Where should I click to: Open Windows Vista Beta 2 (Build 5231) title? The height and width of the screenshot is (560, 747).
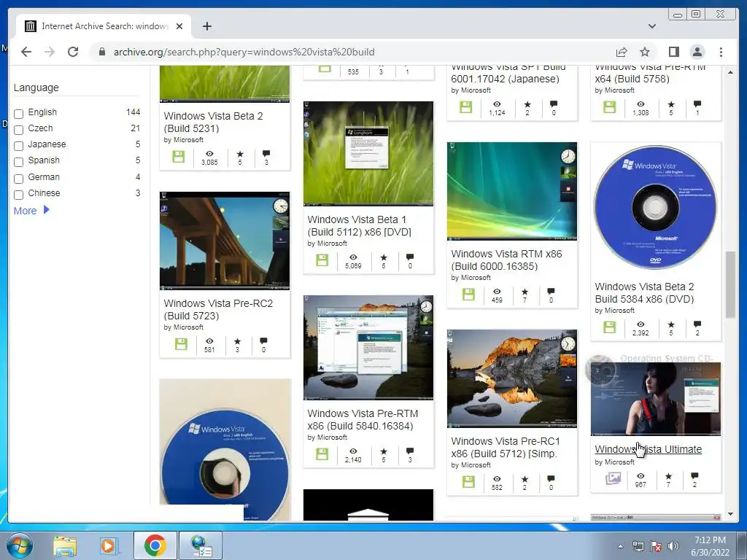213,122
